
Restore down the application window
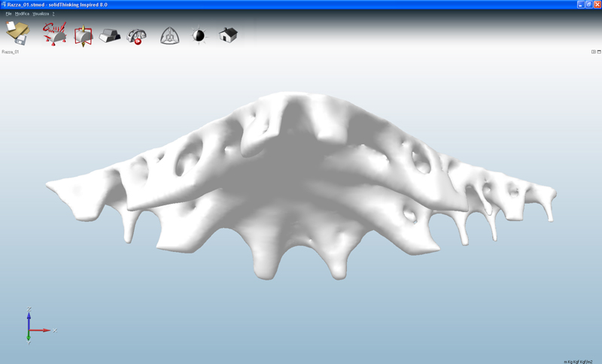click(x=588, y=5)
